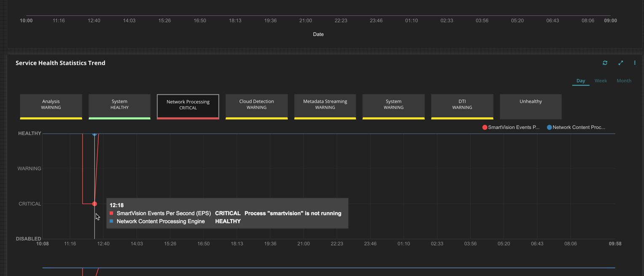
Task: Expand the trend panel to fullscreen
Action: (620, 63)
